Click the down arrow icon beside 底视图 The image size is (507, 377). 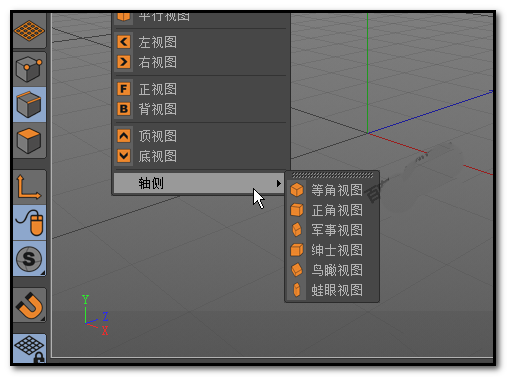click(124, 156)
